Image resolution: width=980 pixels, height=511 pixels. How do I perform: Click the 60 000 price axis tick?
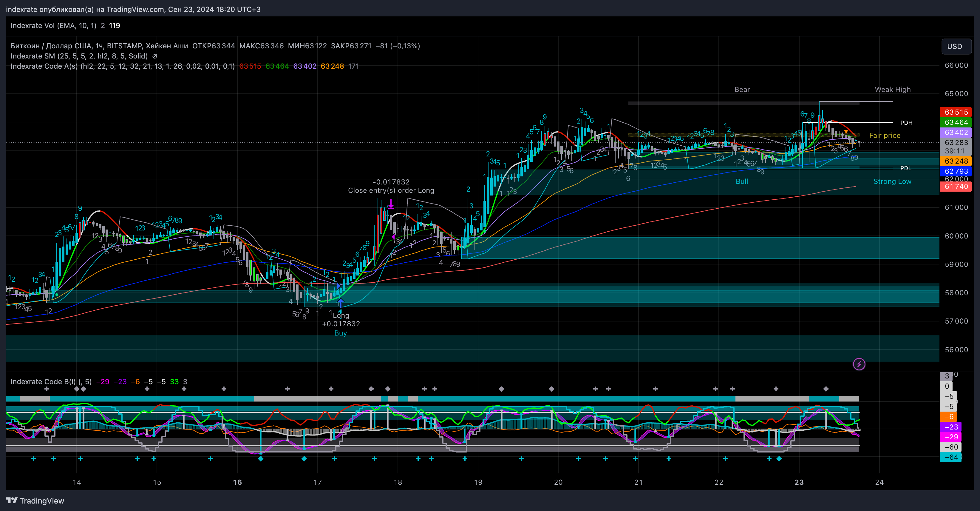956,236
